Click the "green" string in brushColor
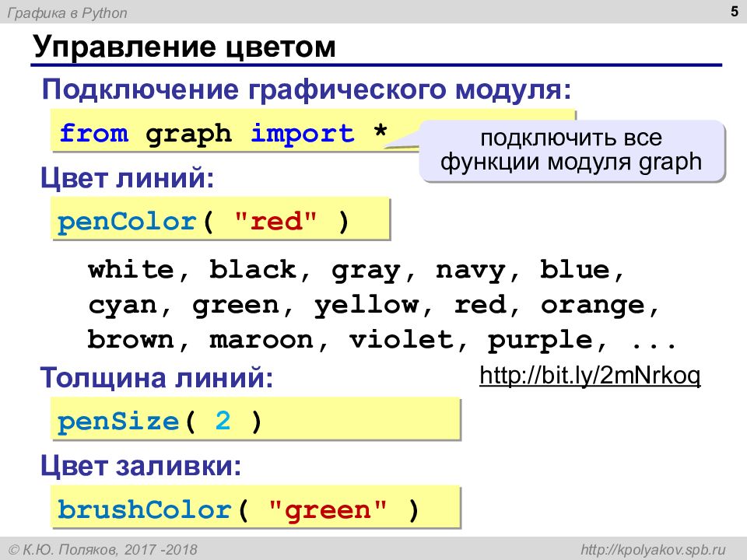The width and height of the screenshot is (747, 560). tap(328, 510)
